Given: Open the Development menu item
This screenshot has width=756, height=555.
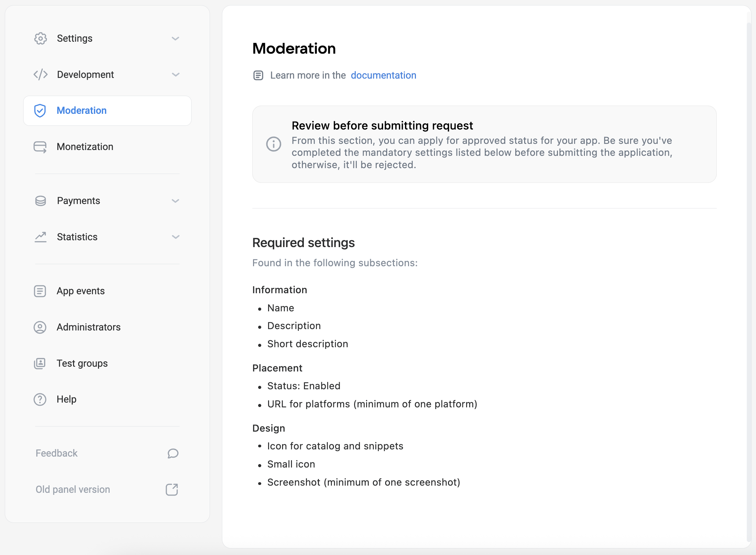Looking at the screenshot, I should pyautogui.click(x=107, y=75).
